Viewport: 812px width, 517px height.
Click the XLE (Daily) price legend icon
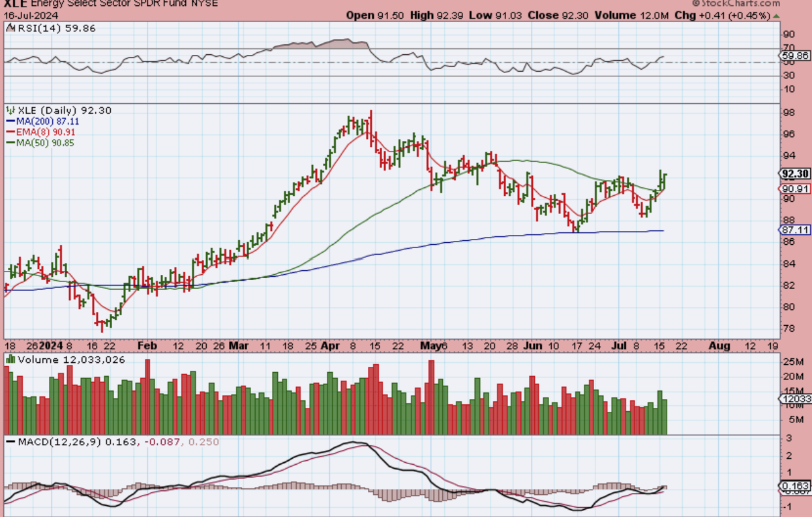pos(10,110)
